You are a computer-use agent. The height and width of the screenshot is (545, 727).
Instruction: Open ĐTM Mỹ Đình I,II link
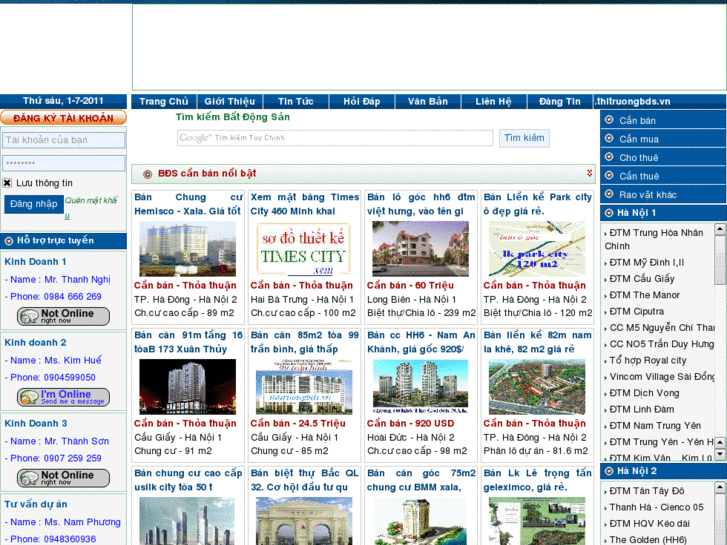647,263
